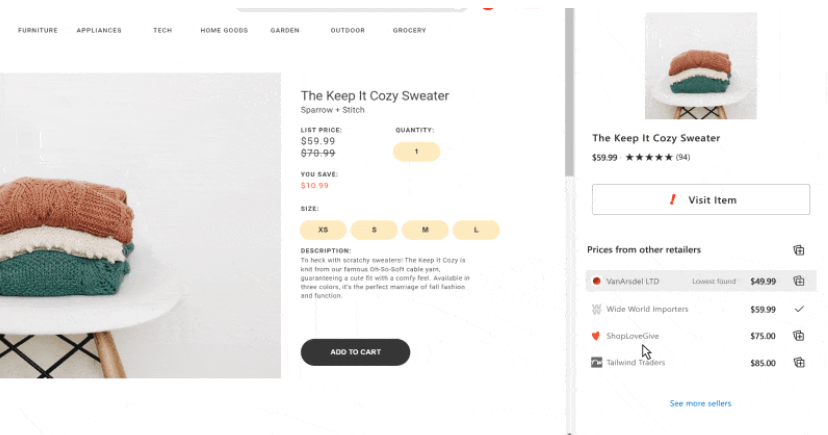The height and width of the screenshot is (435, 828).
Task: Click the ShopLoveGive heart logo icon
Action: pyautogui.click(x=596, y=336)
